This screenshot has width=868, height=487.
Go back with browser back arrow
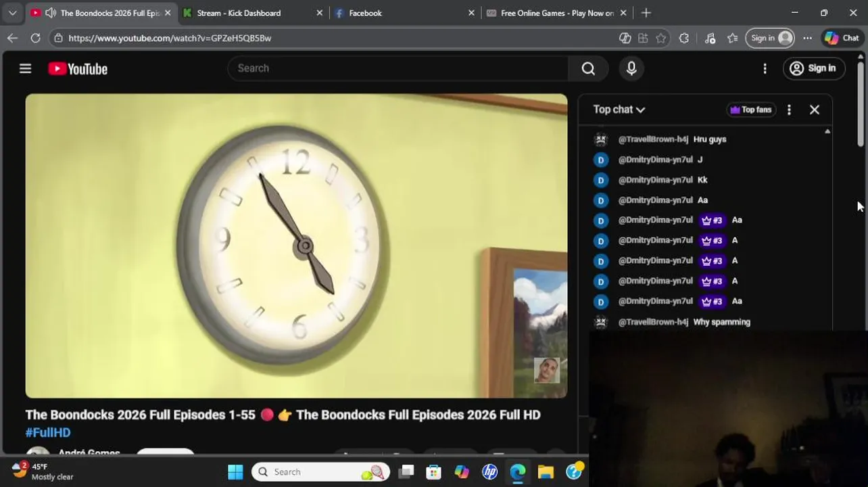[x=12, y=38]
